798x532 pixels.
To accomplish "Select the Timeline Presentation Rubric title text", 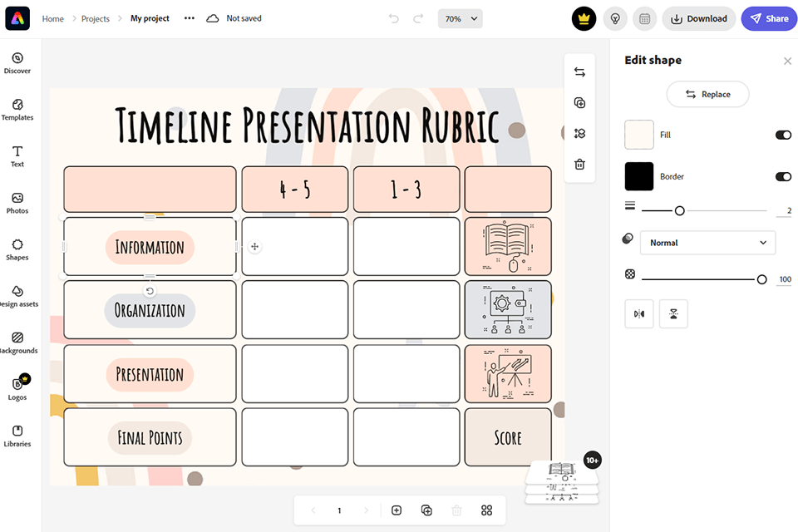I will (x=307, y=126).
